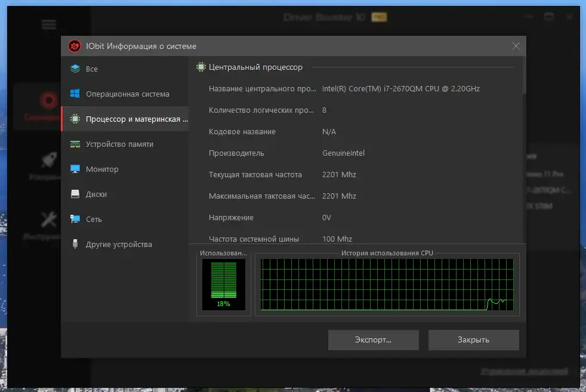Select Процессор и материнская section
This screenshot has height=392, width=586.
click(125, 119)
